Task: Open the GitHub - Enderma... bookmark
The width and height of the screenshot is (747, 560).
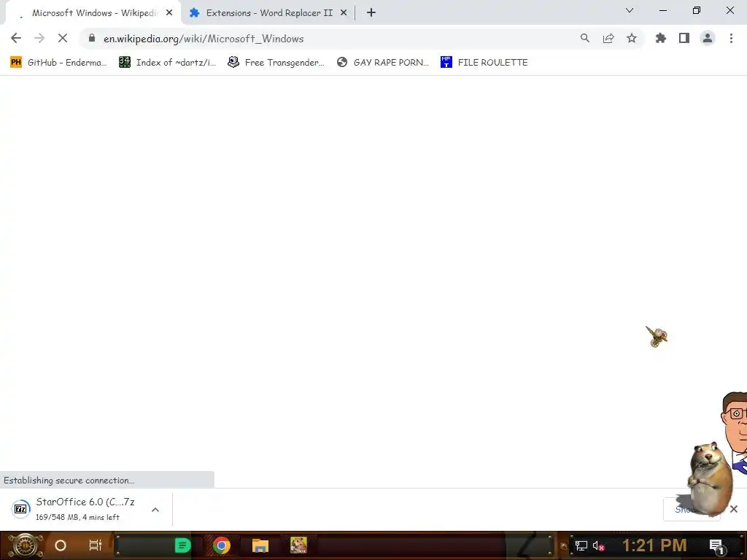Action: [x=58, y=63]
